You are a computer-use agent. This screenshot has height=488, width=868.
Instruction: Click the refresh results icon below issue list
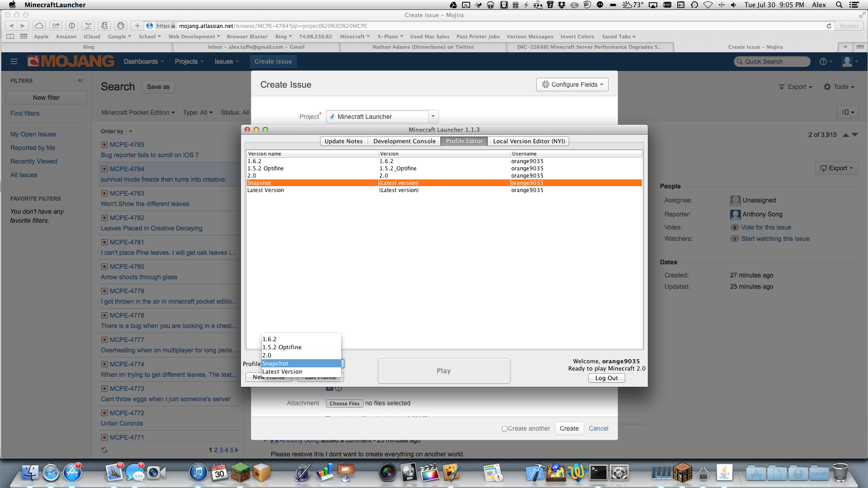pyautogui.click(x=104, y=450)
